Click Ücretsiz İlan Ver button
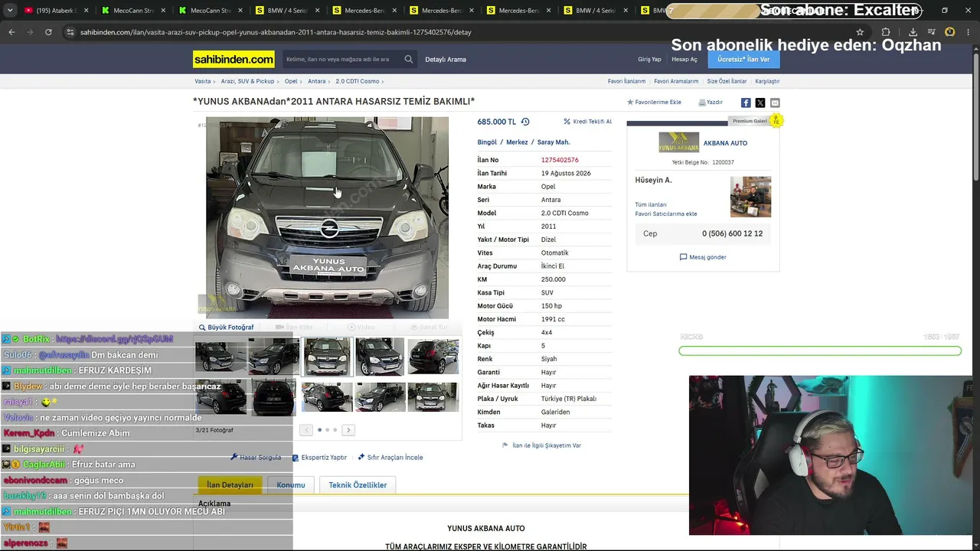Image resolution: width=980 pixels, height=551 pixels. pyautogui.click(x=743, y=59)
